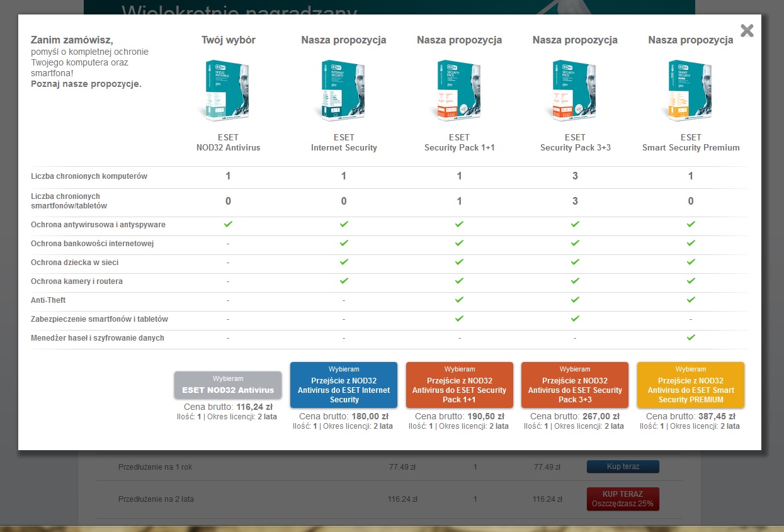Click camera and router checkmark under Security Pack 3+3
784x532 pixels.
(575, 281)
